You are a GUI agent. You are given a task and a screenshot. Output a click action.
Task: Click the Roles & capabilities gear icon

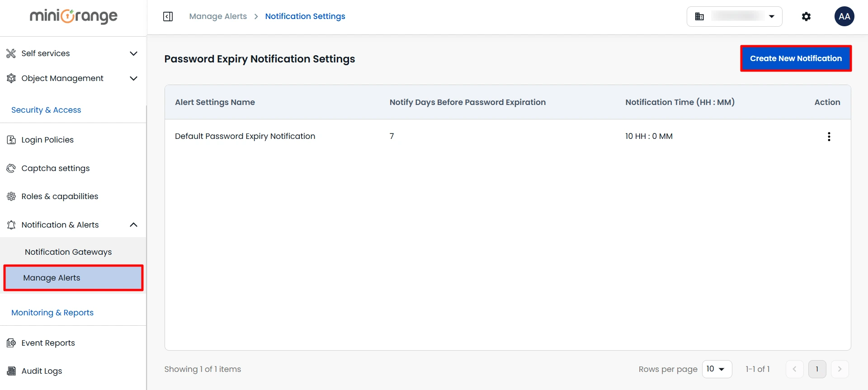(x=11, y=196)
